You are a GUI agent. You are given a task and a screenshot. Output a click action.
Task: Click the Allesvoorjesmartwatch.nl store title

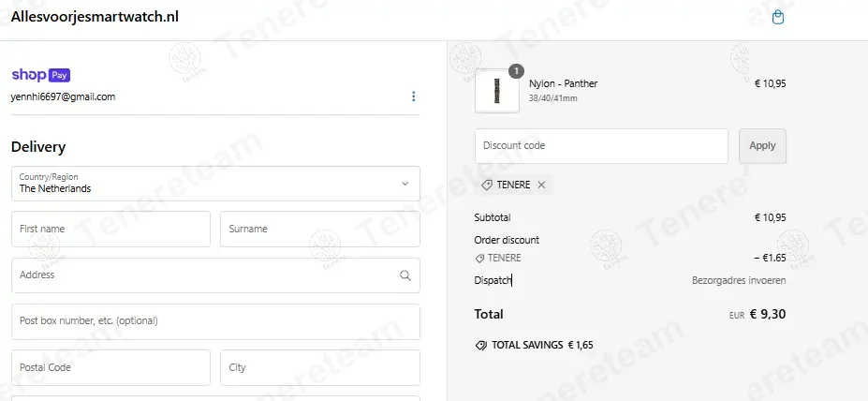(x=95, y=17)
